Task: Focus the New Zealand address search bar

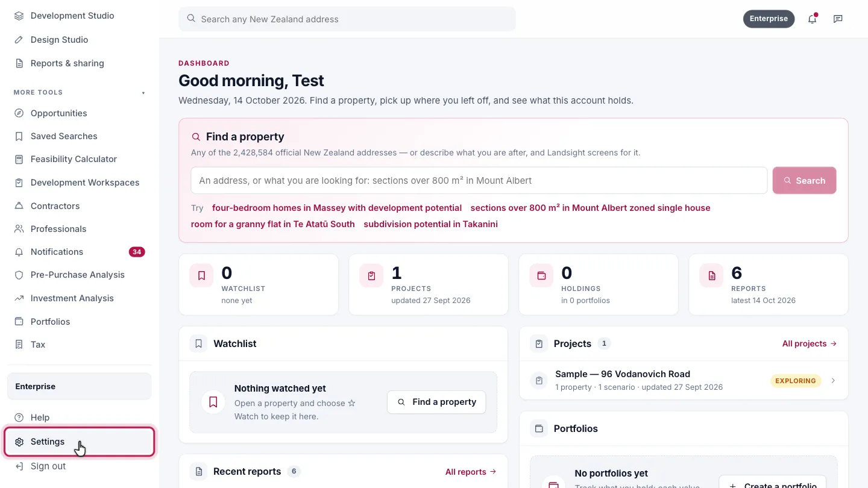Action: [x=347, y=19]
